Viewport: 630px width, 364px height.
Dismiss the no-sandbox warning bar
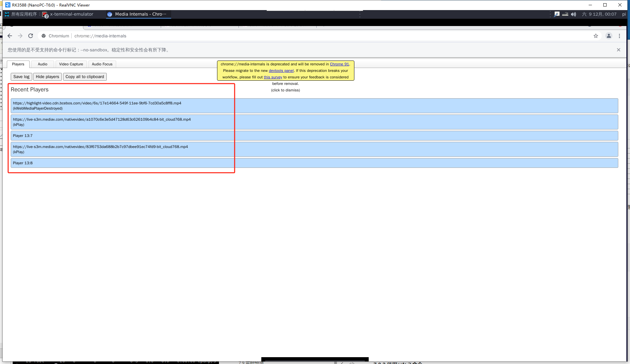[x=618, y=50]
